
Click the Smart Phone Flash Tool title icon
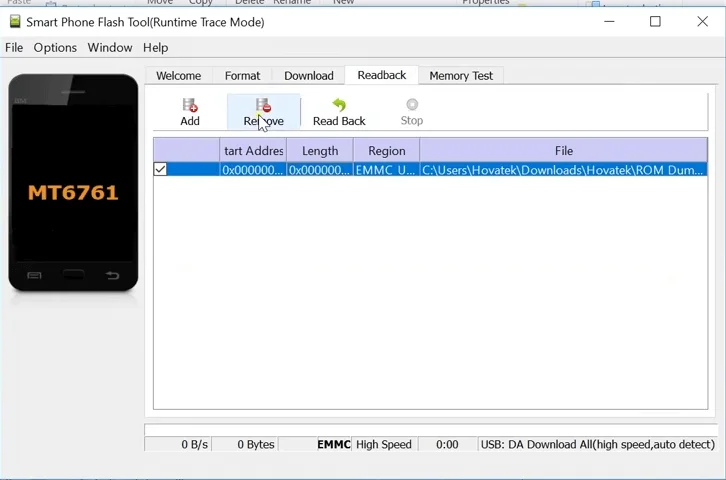(x=15, y=22)
